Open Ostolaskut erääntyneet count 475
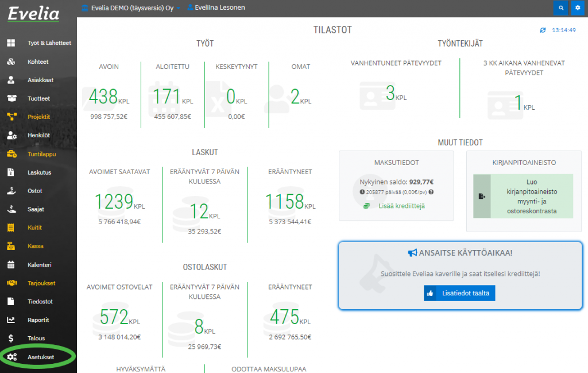588x373 pixels. (x=285, y=317)
